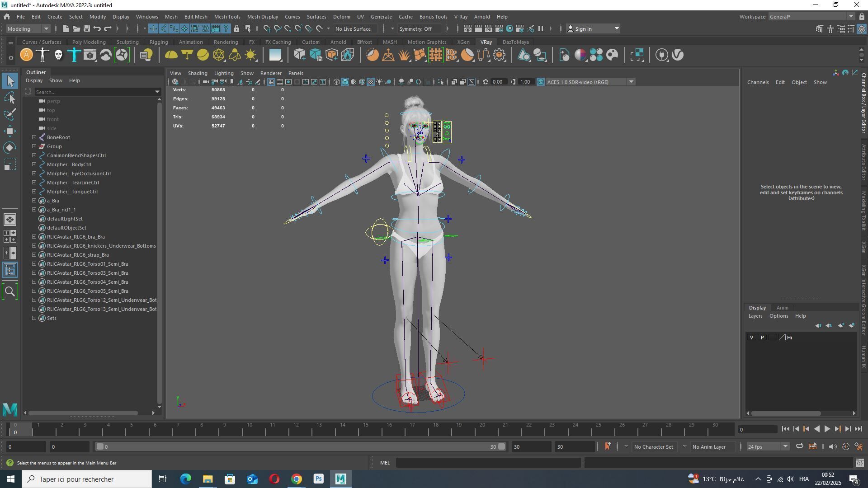The width and height of the screenshot is (868, 488).
Task: Click the Open Scene folder icon
Action: 76,29
